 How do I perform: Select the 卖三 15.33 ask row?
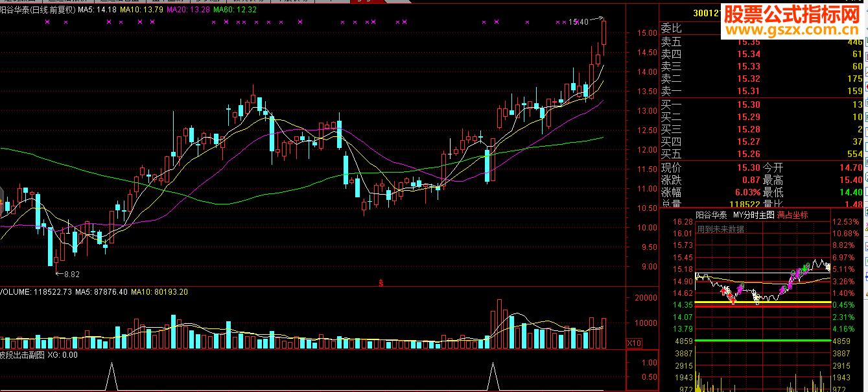762,66
